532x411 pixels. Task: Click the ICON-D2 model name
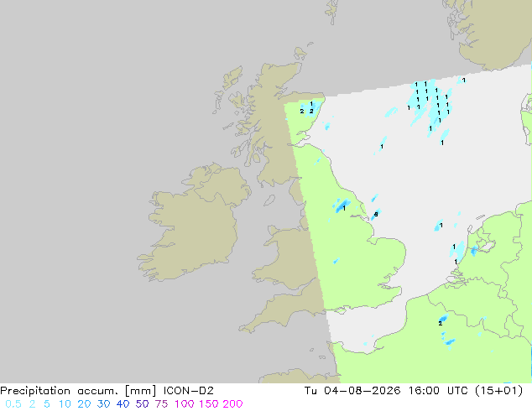click(x=188, y=391)
